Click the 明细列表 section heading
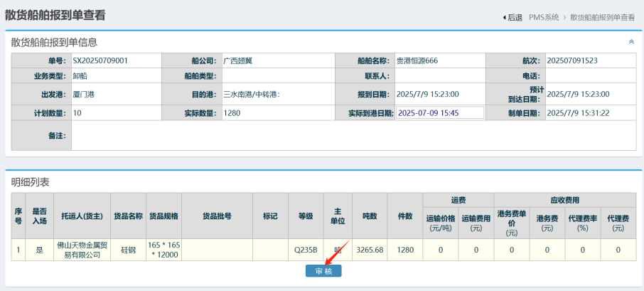644x291 pixels. [30, 183]
